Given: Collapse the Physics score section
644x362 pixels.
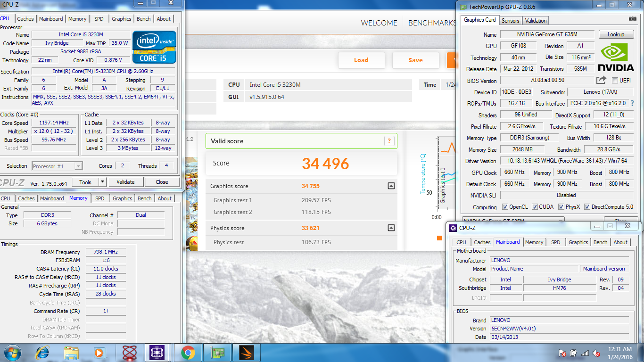Looking at the screenshot, I should point(391,228).
